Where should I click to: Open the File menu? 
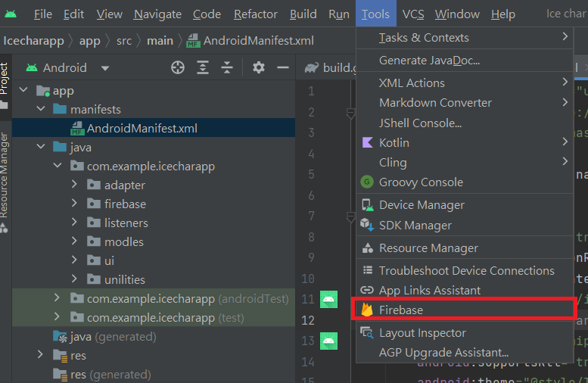click(42, 14)
